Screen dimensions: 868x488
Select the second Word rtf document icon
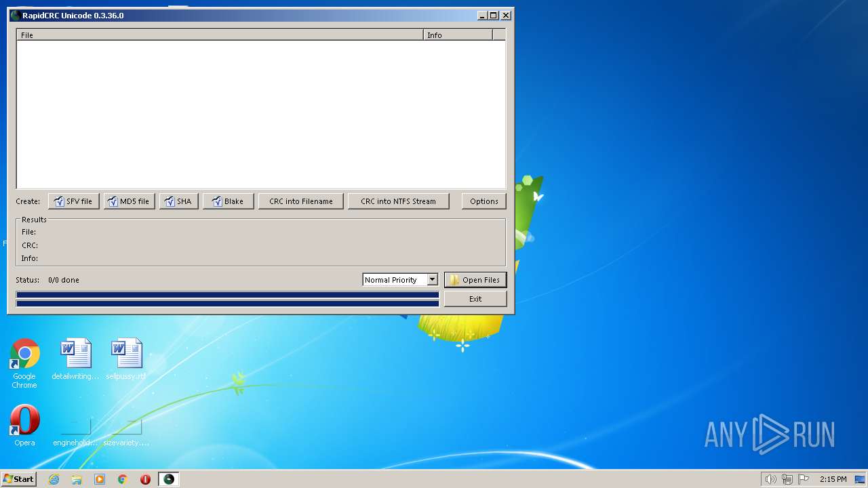coord(126,359)
